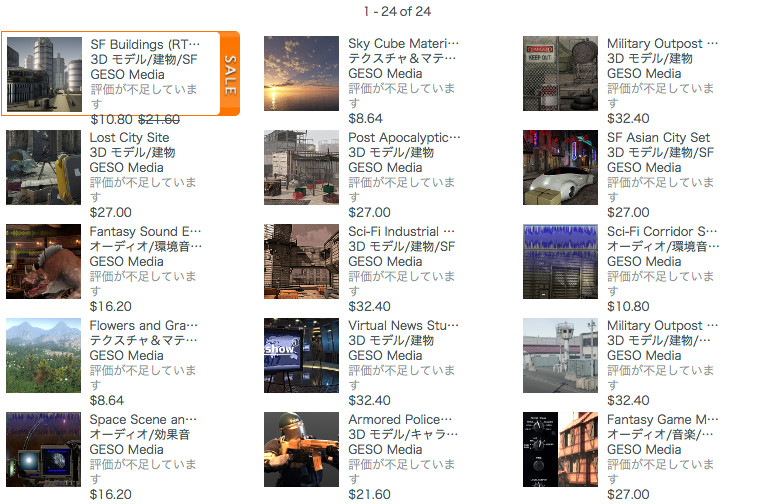
Task: Select the '1 - 24 of 24' result count
Action: [397, 11]
